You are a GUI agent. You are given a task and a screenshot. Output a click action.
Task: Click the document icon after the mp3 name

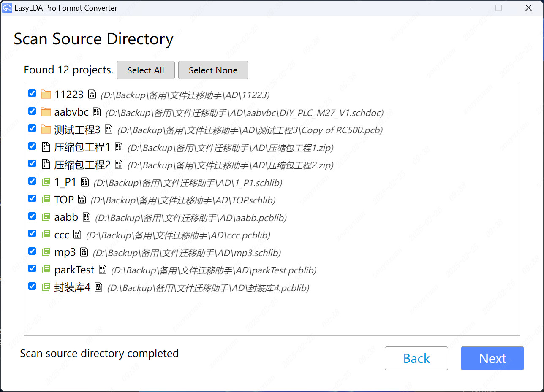coord(84,252)
